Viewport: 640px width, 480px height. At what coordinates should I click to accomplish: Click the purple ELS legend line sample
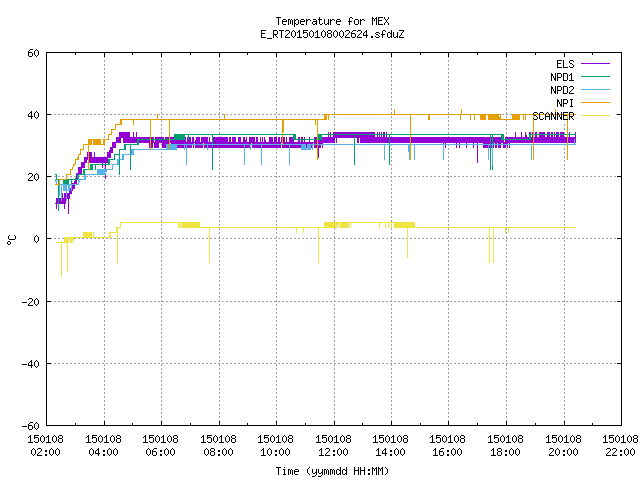[x=595, y=64]
